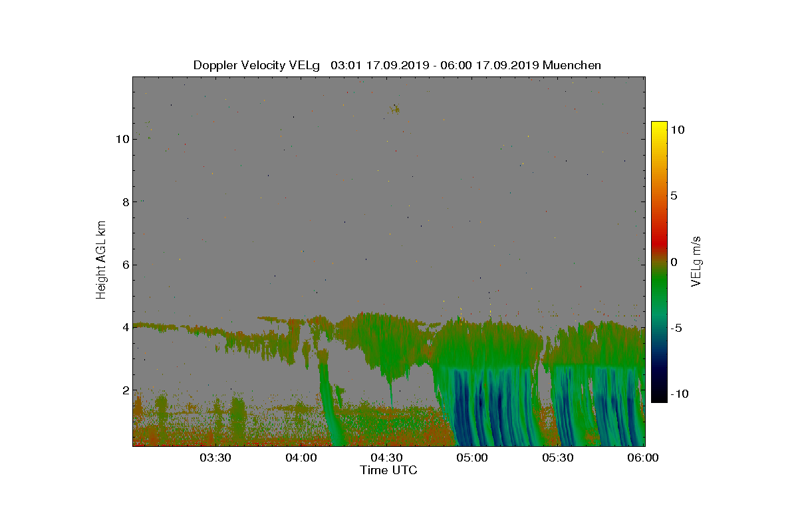Screen dimensions: 798x532
Task: Click the colorbar value 5 label
Action: click(674, 196)
